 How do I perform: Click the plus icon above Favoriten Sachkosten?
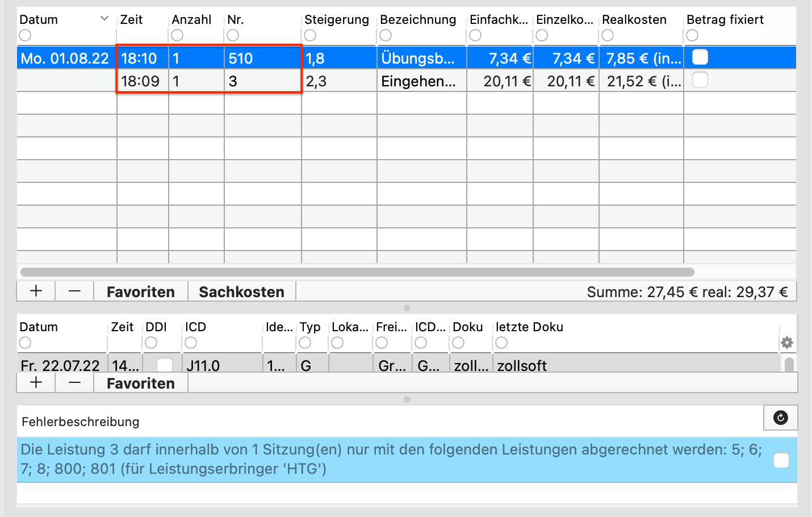36,291
